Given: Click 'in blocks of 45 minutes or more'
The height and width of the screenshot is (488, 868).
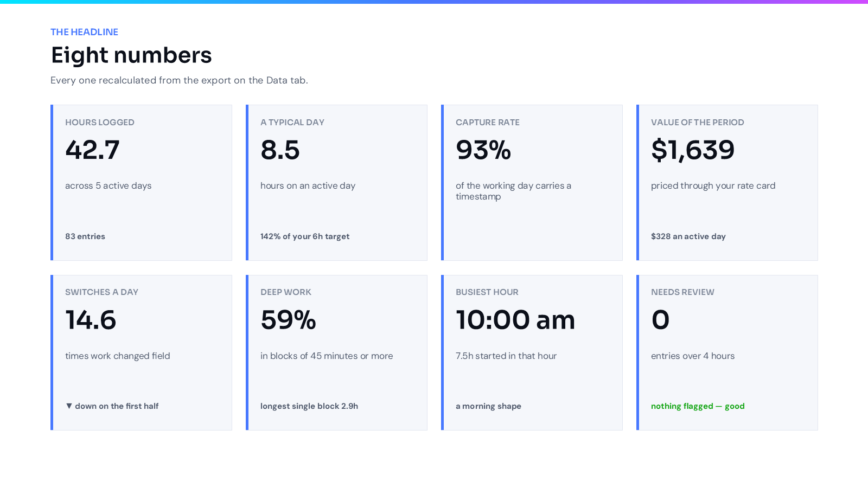Looking at the screenshot, I should [x=327, y=356].
